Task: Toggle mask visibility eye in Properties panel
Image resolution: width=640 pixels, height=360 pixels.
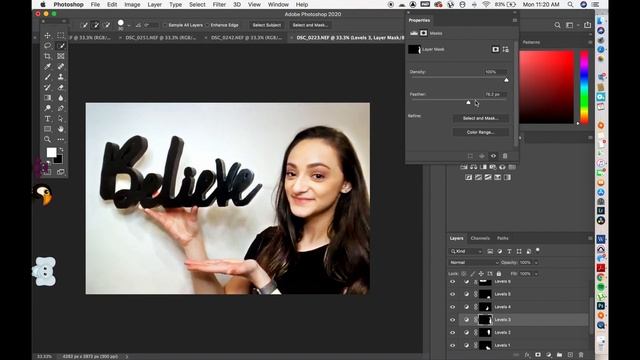Action: 493,156
